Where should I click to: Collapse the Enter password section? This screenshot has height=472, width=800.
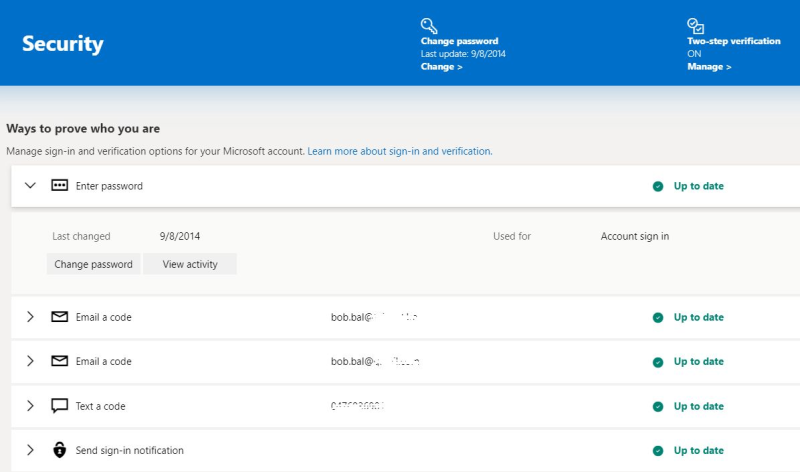click(x=30, y=186)
